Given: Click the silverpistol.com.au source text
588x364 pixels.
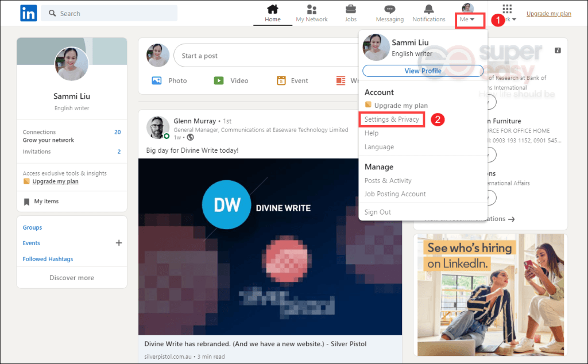Looking at the screenshot, I should 168,357.
